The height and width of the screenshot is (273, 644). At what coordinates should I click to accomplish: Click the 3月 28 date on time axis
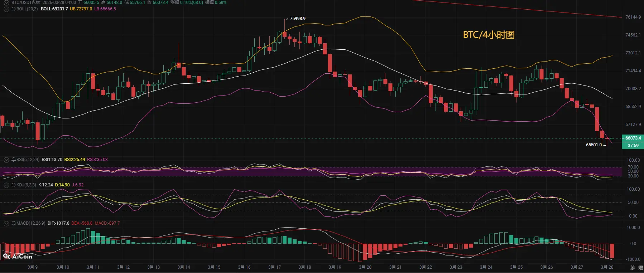[607, 267]
